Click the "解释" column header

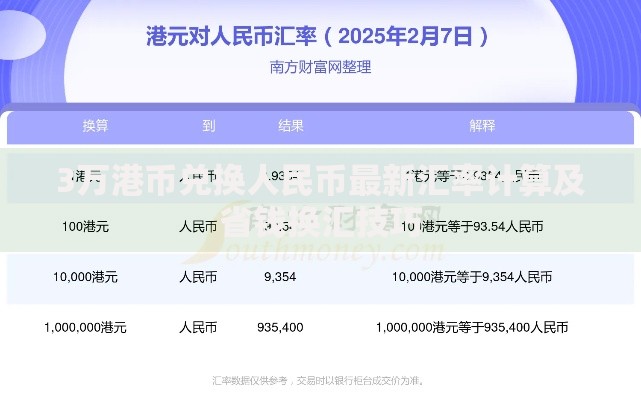pyautogui.click(x=482, y=126)
